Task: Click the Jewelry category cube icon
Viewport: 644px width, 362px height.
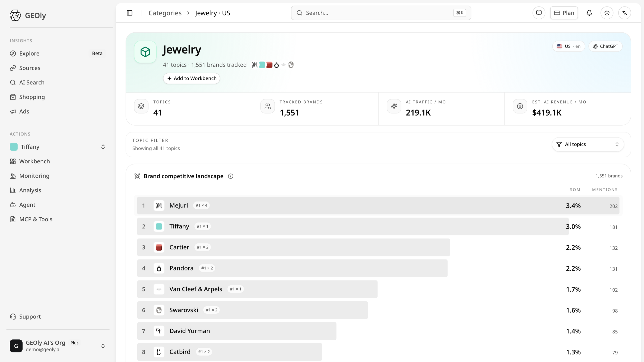Action: tap(145, 52)
